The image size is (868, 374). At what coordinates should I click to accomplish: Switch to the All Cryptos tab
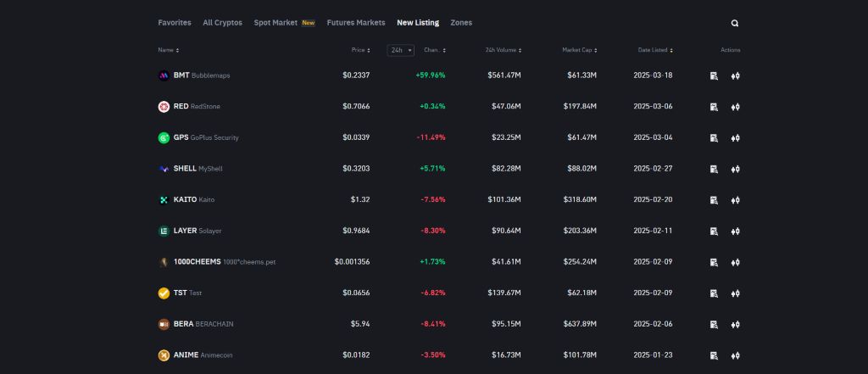point(223,23)
